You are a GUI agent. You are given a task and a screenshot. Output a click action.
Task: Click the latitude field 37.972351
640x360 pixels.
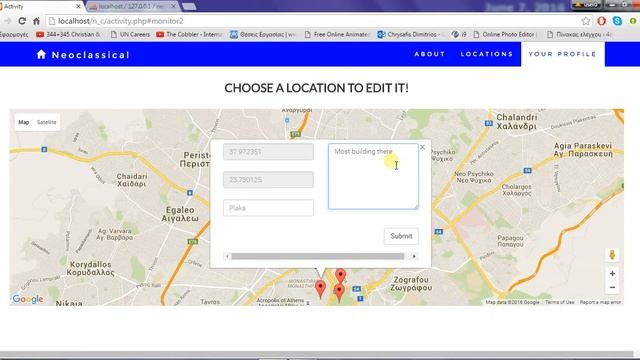268,151
